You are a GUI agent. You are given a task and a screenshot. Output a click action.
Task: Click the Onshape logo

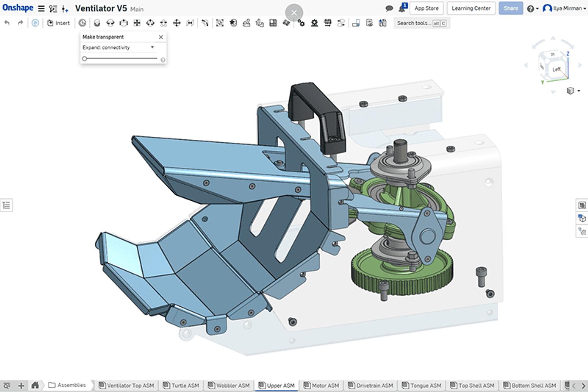pyautogui.click(x=17, y=8)
